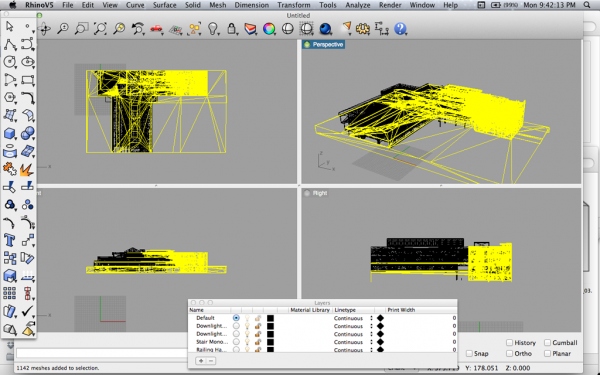
Task: Enable the History checkbox
Action: 509,342
